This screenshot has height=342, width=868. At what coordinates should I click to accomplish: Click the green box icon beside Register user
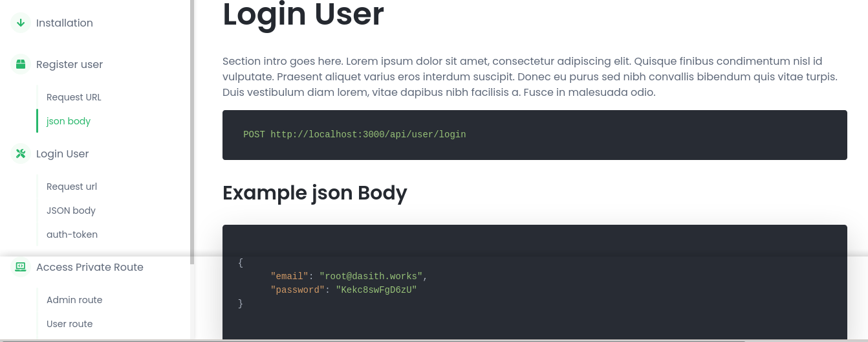21,64
